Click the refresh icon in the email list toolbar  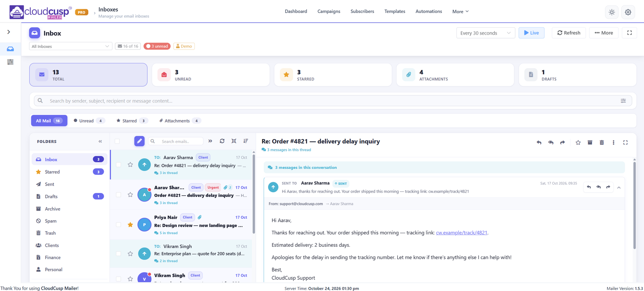tap(222, 141)
